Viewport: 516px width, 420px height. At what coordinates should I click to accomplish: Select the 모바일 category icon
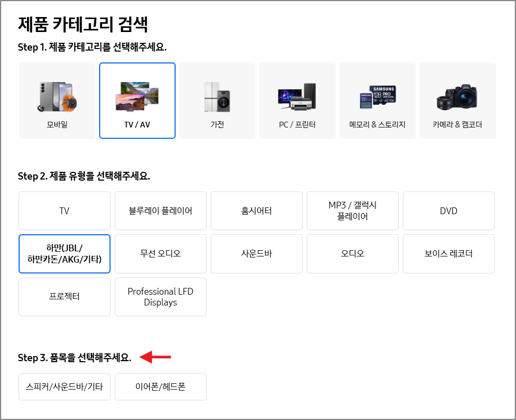pyautogui.click(x=57, y=100)
